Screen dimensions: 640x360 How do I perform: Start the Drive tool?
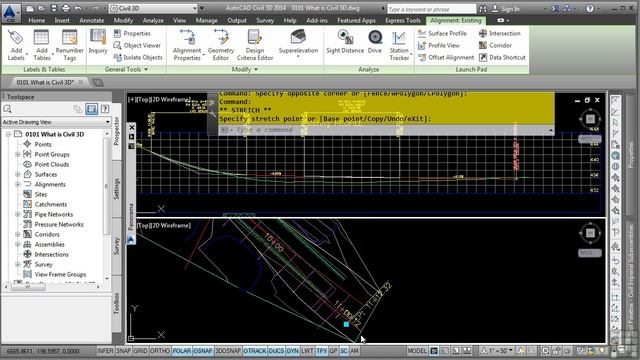point(375,42)
